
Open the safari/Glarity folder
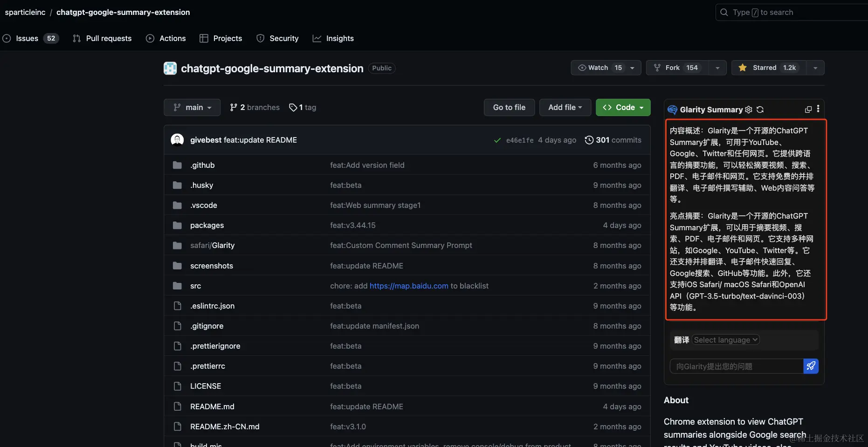pos(212,245)
